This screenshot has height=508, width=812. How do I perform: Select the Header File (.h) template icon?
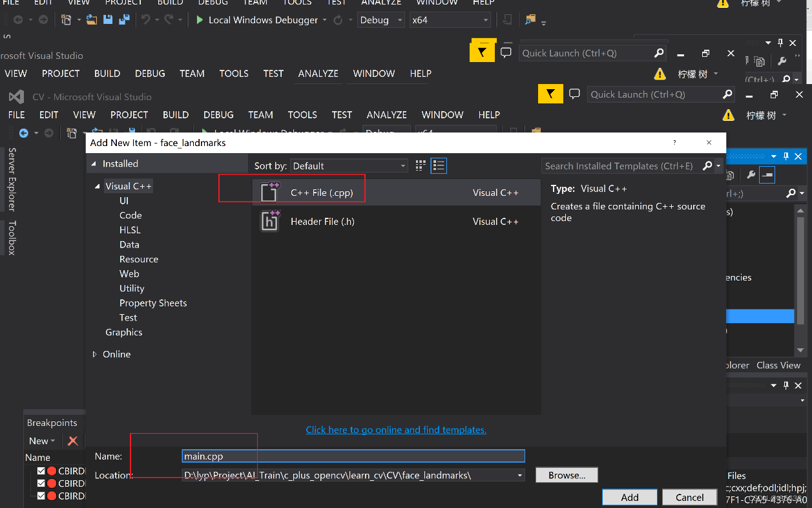tap(269, 221)
